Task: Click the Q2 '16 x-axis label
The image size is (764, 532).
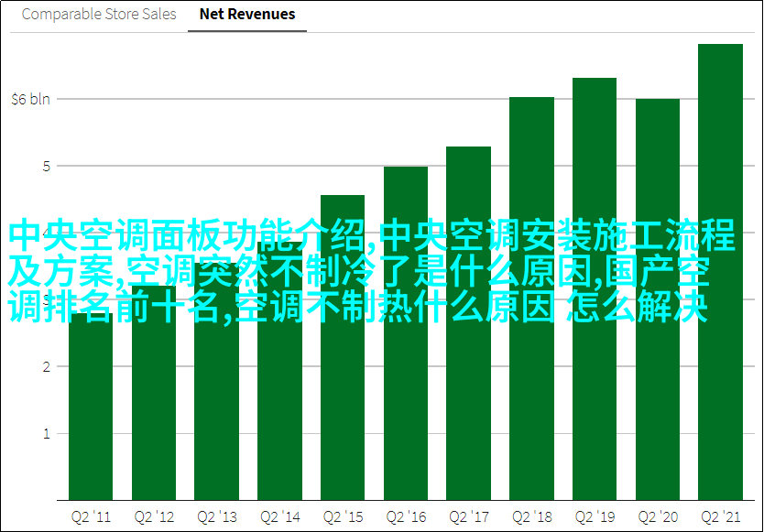Action: click(x=406, y=516)
